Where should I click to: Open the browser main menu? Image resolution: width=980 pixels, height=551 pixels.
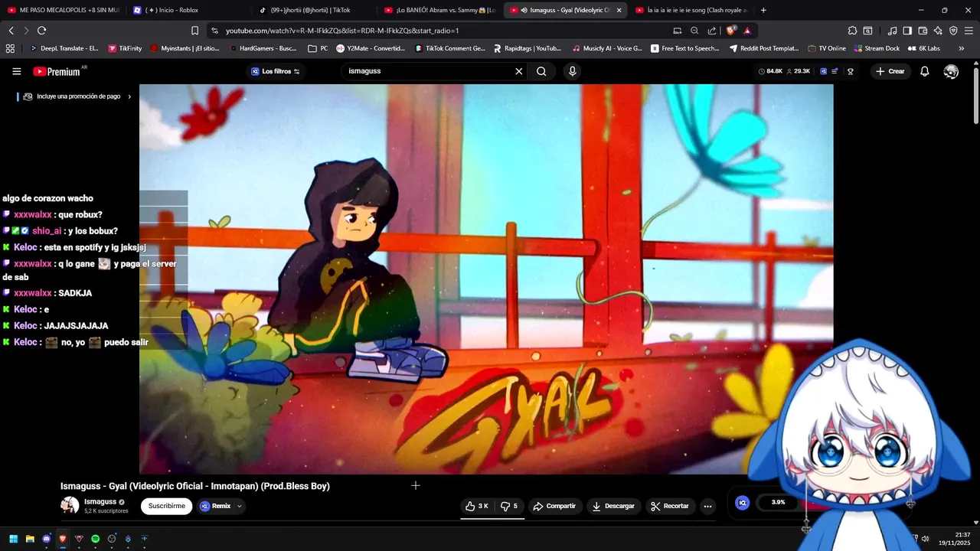point(969,31)
